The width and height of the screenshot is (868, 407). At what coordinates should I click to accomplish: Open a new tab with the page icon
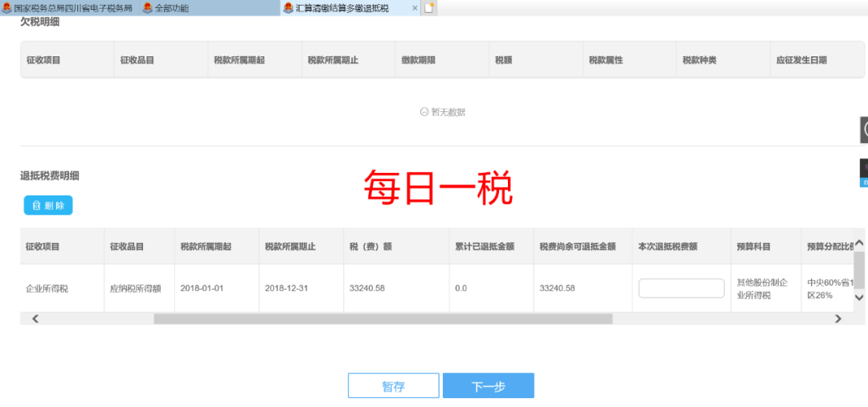point(430,7)
